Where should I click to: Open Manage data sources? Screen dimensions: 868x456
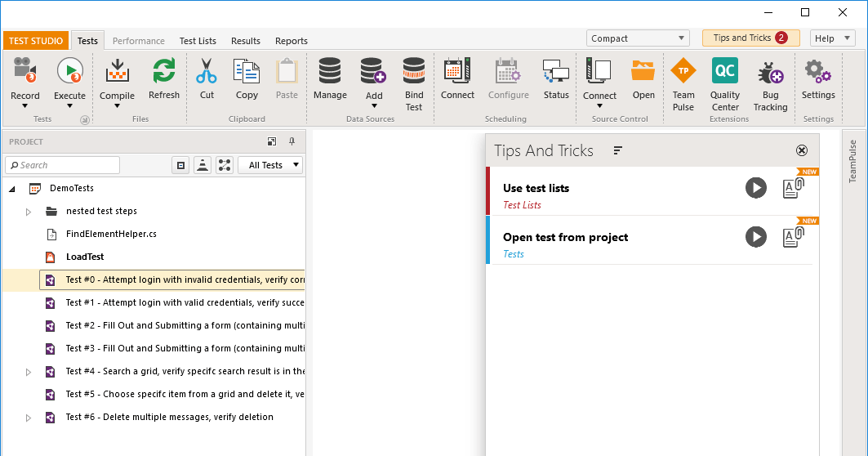[x=330, y=72]
